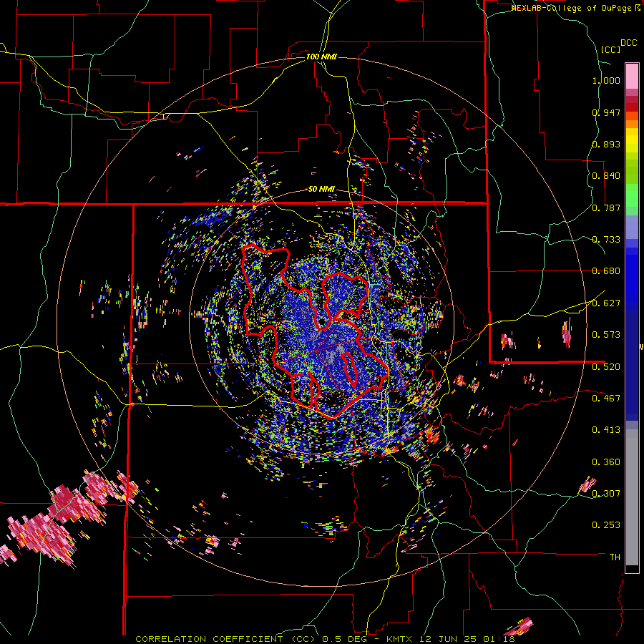The width and height of the screenshot is (644, 644).
Task: Click the [CC] product label near the legend
Action: coord(610,49)
